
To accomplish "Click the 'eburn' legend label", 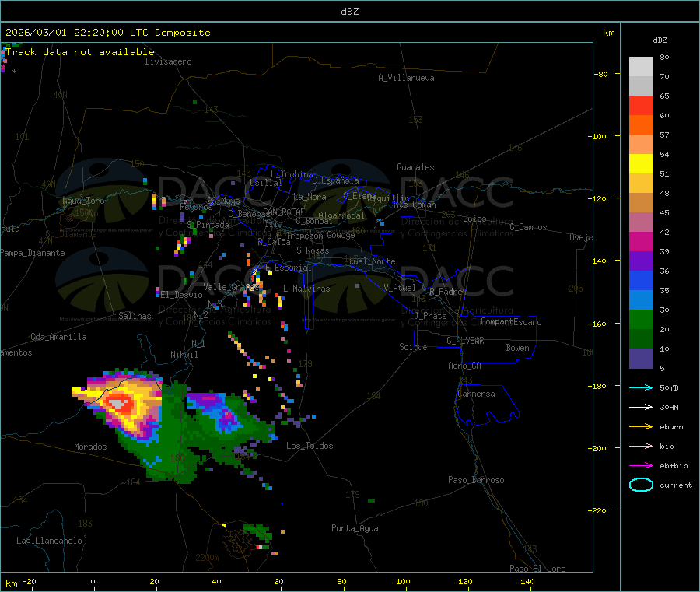I will coord(671,427).
